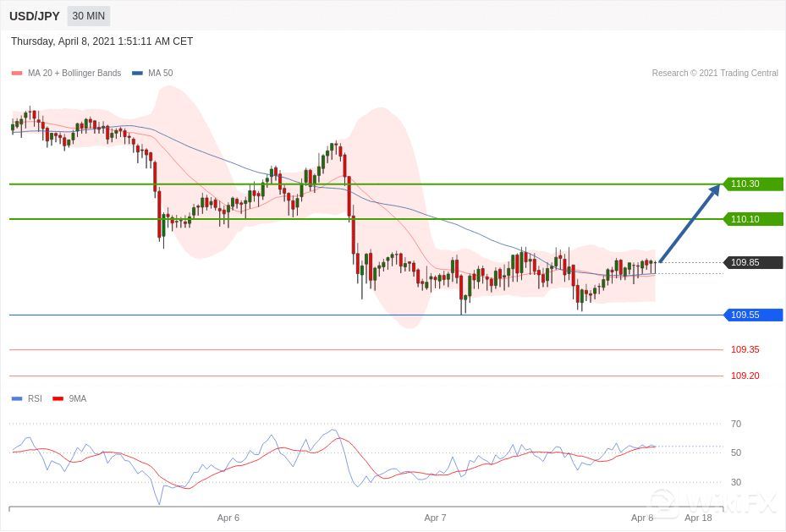
Task: Click the 30 MIN timeframe badge
Action: pos(88,16)
